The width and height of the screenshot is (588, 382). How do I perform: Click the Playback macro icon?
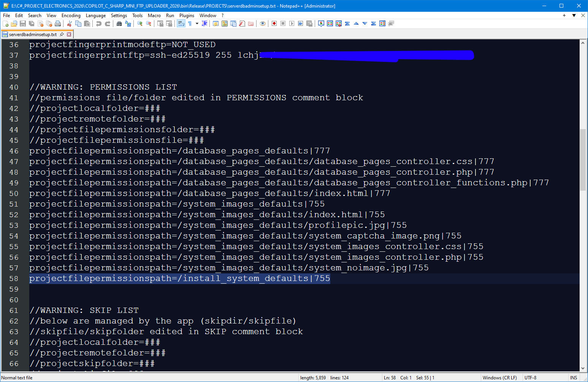[x=292, y=24]
